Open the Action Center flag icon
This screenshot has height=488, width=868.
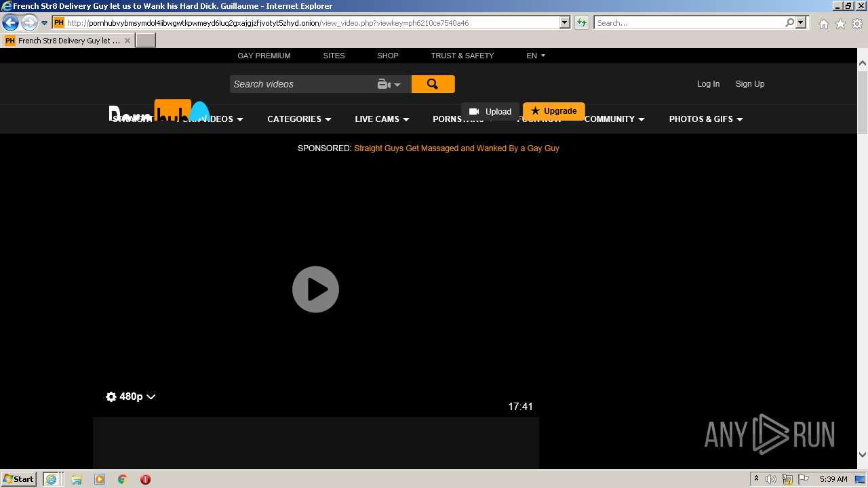tap(804, 479)
